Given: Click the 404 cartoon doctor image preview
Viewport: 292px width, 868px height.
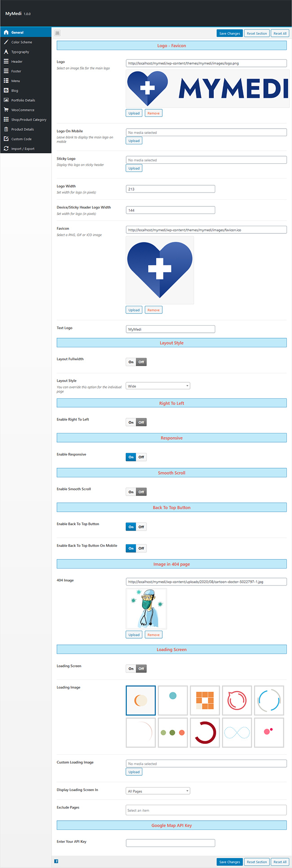Looking at the screenshot, I should pos(146,608).
